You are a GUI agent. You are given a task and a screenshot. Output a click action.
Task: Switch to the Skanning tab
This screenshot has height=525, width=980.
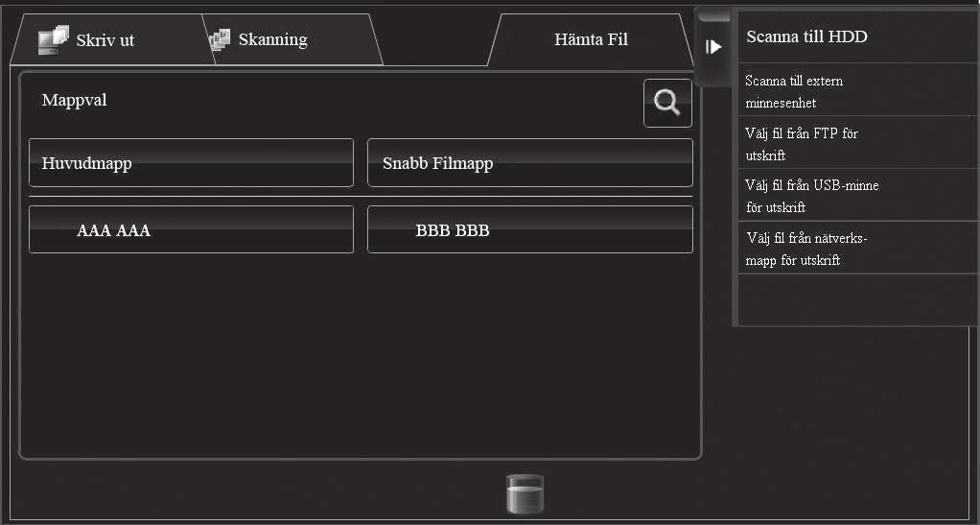pyautogui.click(x=292, y=39)
